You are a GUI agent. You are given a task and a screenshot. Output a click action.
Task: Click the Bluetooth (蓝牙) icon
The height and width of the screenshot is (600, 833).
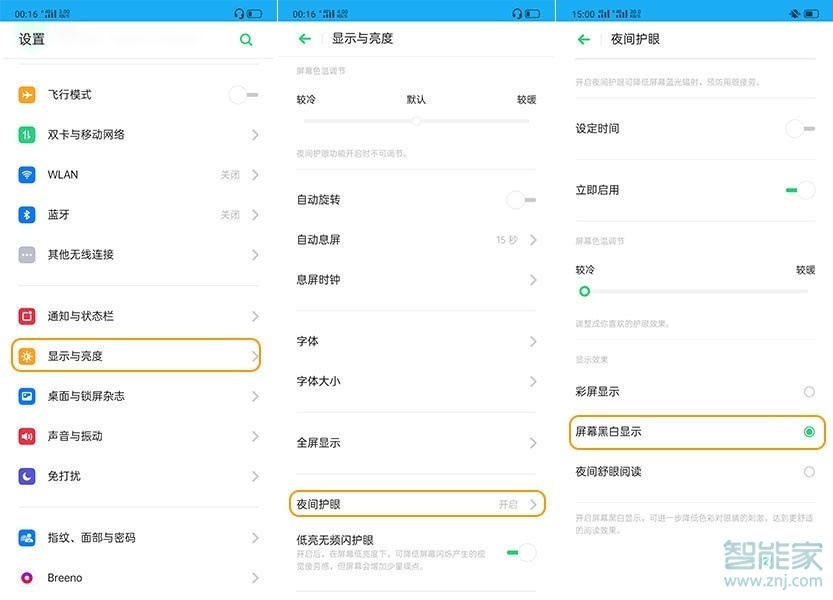[27, 214]
